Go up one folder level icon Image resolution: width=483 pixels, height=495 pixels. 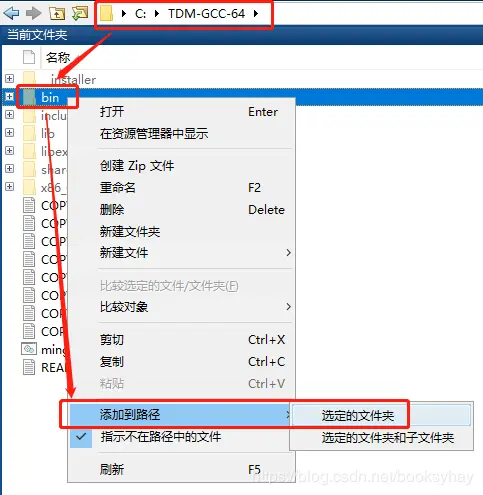point(57,13)
